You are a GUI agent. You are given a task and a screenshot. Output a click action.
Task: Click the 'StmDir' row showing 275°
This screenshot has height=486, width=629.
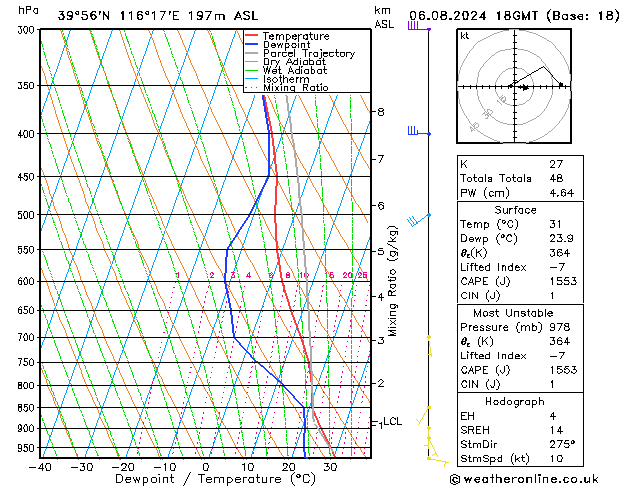pos(520,444)
